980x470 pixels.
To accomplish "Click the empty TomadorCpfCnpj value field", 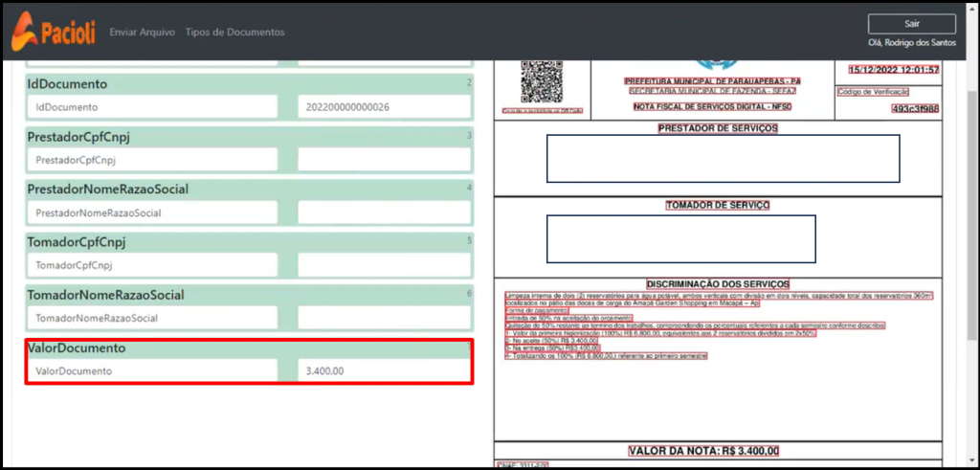I will (x=385, y=265).
